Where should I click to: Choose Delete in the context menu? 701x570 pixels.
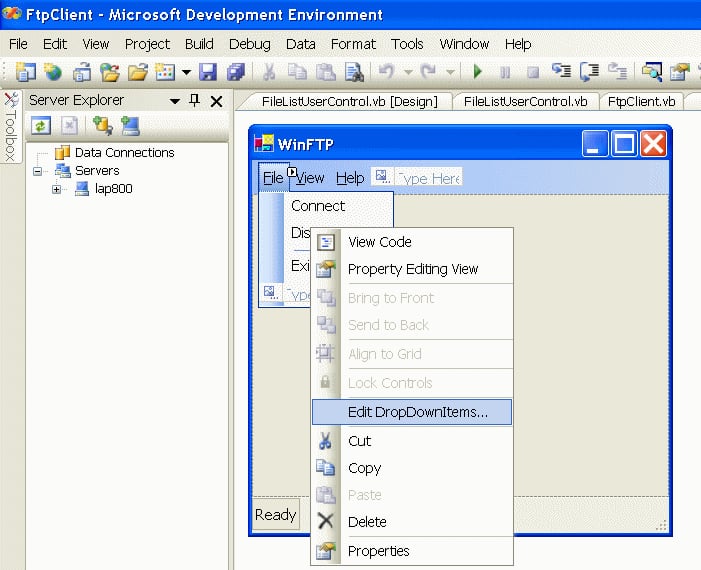tap(412, 522)
